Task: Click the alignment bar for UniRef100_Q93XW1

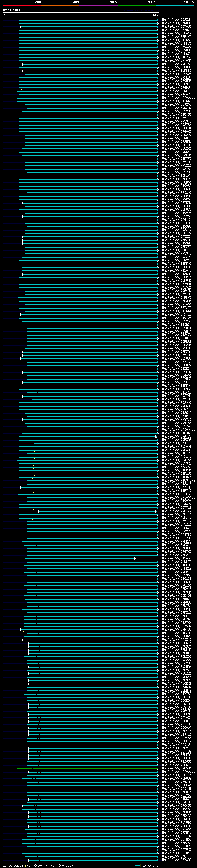Action: (89, 20)
